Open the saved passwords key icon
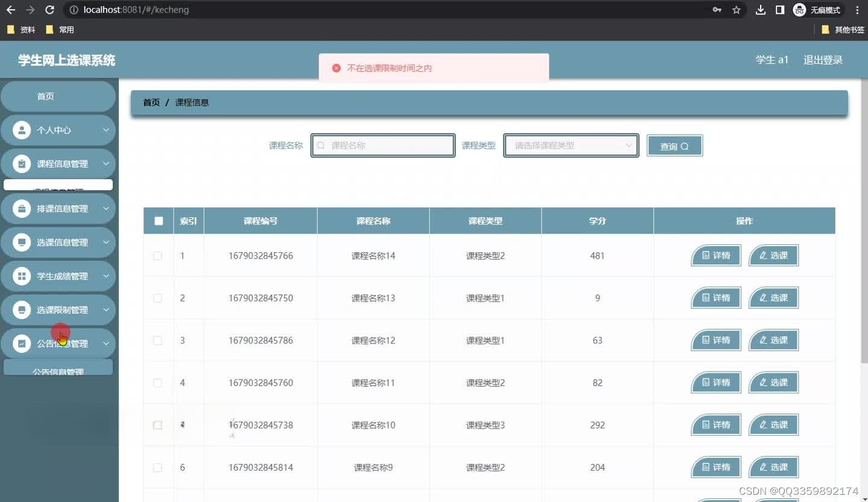The width and height of the screenshot is (868, 502). coord(717,10)
